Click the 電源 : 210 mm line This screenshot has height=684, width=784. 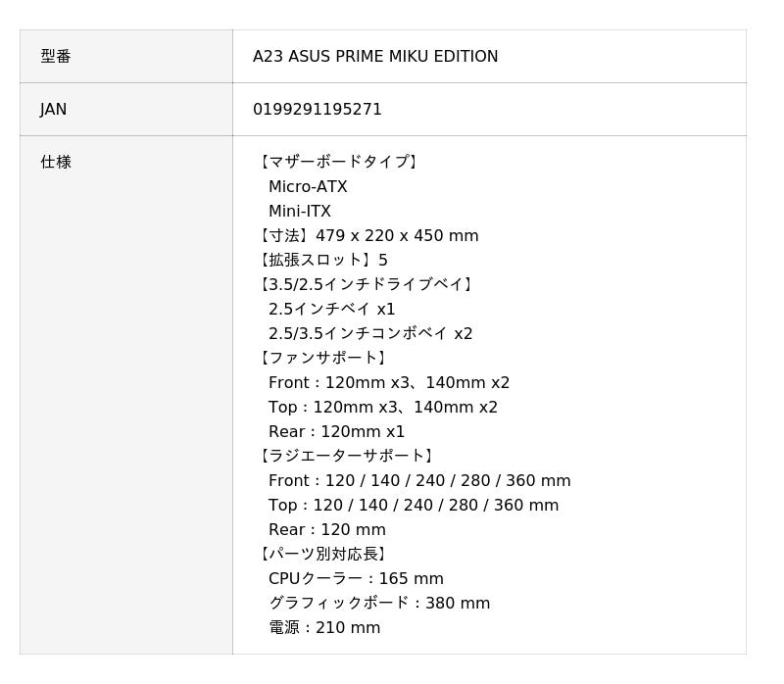pos(324,628)
